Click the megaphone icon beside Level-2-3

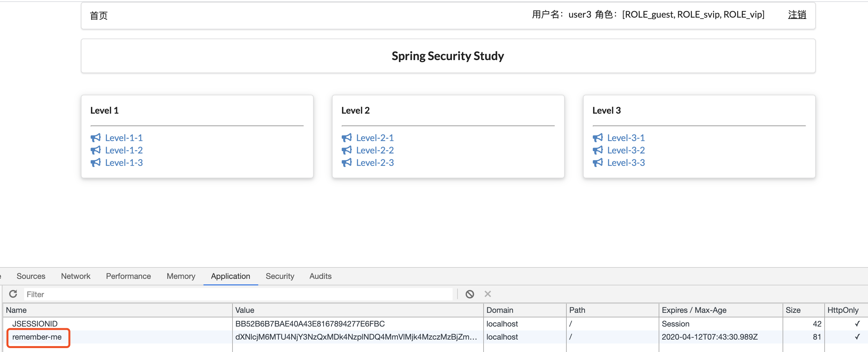point(346,163)
